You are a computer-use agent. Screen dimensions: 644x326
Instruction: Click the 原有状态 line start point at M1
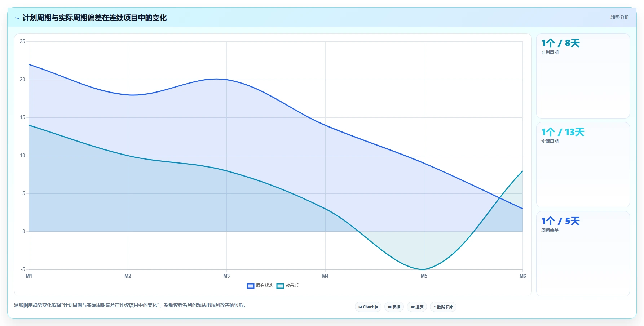[x=29, y=64]
